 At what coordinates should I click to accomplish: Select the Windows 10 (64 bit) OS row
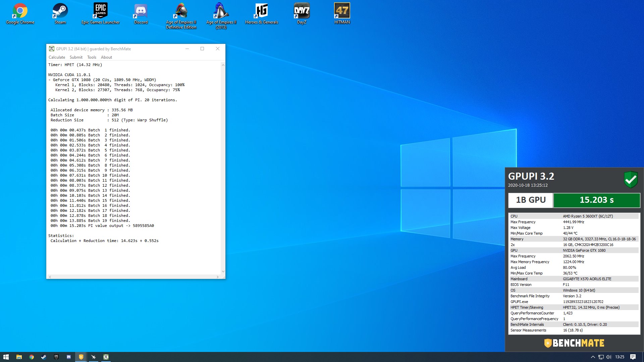[574, 290]
